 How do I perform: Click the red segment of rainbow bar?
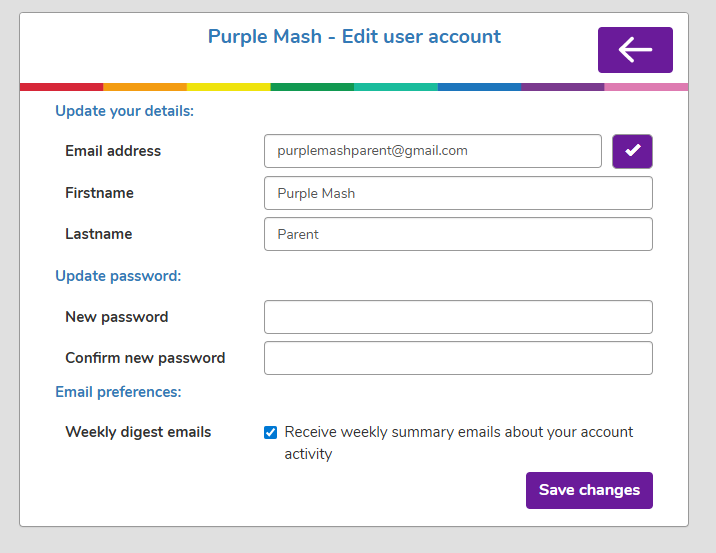pos(61,87)
